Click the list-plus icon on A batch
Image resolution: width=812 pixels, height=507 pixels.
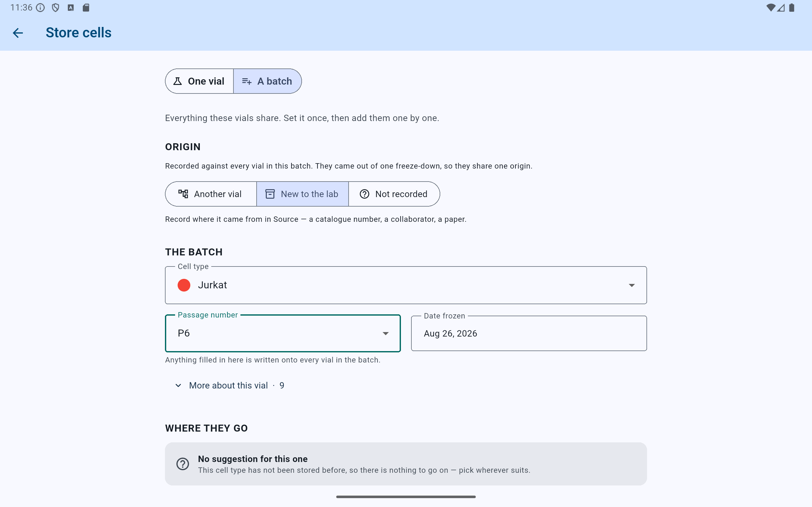coord(247,81)
